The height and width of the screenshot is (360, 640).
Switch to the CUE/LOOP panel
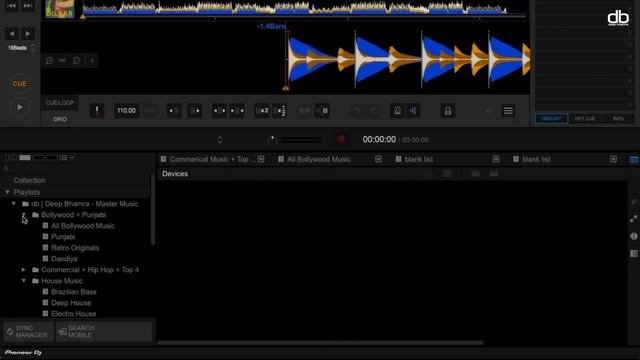(x=60, y=103)
